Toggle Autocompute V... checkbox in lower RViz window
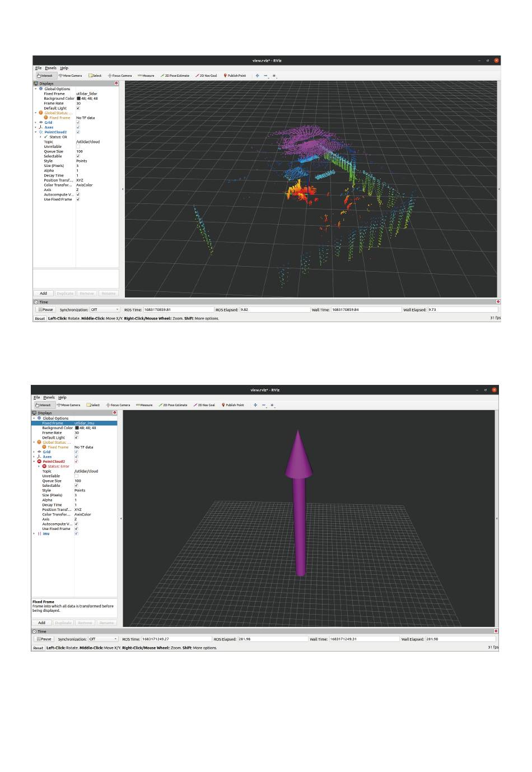Viewport: 532px width, 772px height. click(x=76, y=524)
